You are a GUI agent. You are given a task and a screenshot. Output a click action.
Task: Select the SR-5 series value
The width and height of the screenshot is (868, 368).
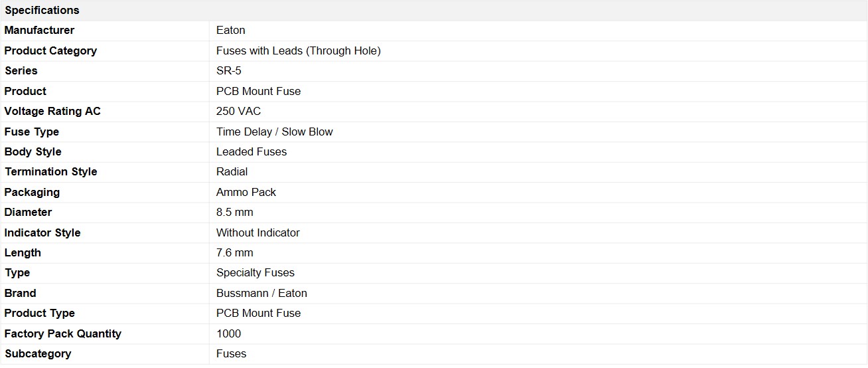(229, 70)
